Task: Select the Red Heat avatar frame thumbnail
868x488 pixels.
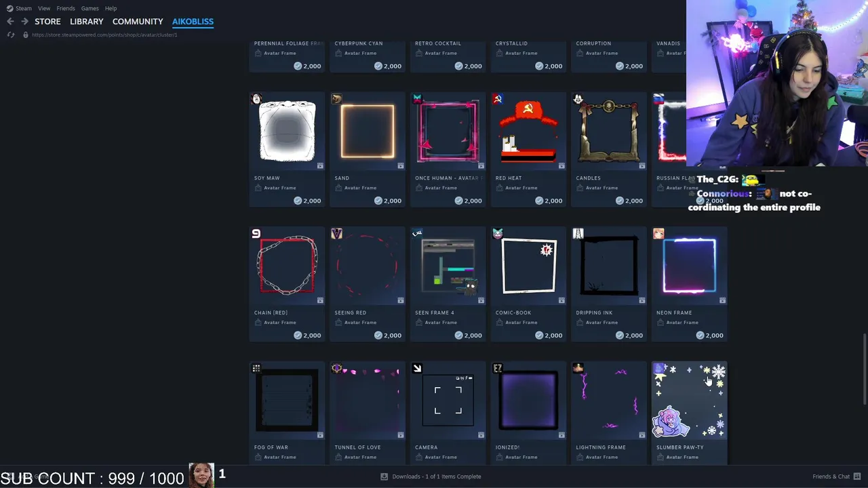Action: pyautogui.click(x=528, y=131)
